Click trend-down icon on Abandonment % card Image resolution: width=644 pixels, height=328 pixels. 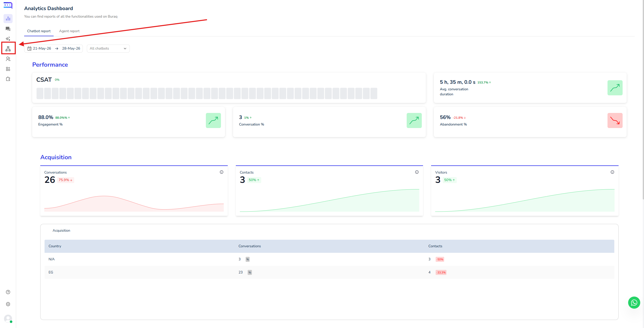click(x=615, y=120)
